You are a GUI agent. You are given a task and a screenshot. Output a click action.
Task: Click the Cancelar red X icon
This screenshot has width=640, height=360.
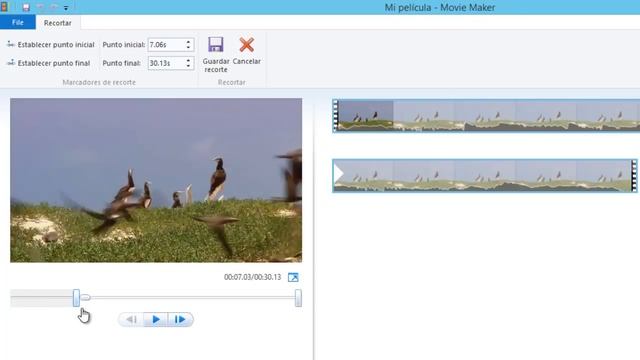247,44
